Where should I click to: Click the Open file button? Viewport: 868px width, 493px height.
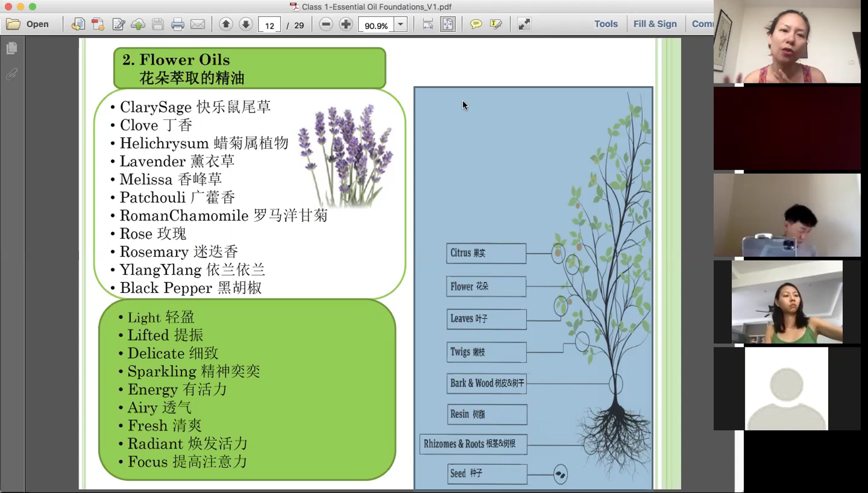(x=28, y=24)
